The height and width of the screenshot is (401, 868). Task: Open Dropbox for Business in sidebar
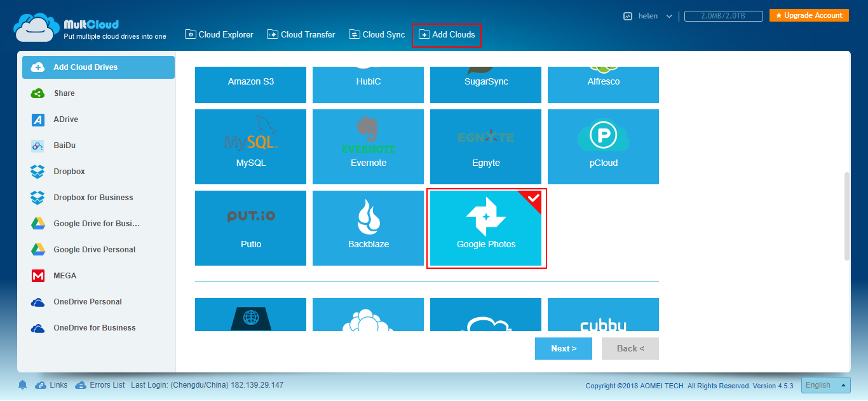click(x=98, y=198)
